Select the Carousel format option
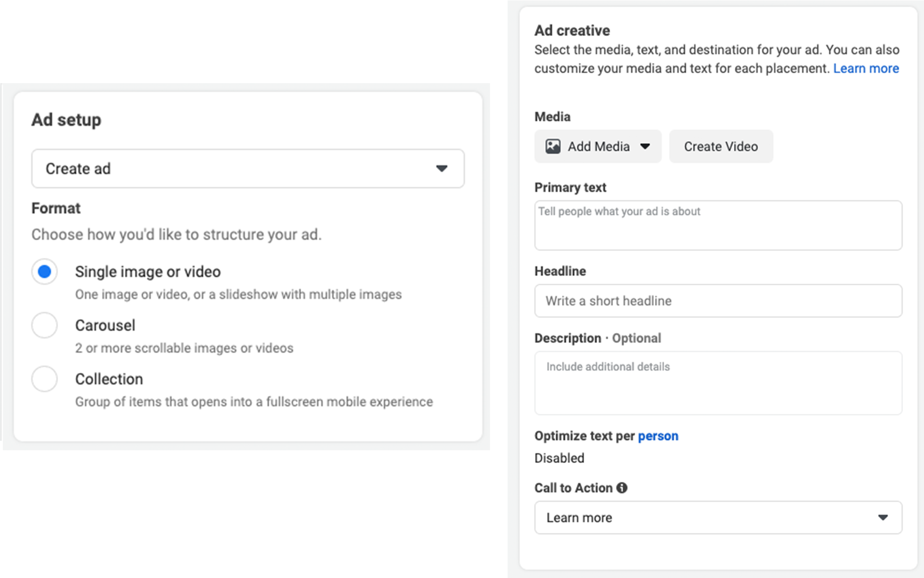This screenshot has width=924, height=578. 44,325
